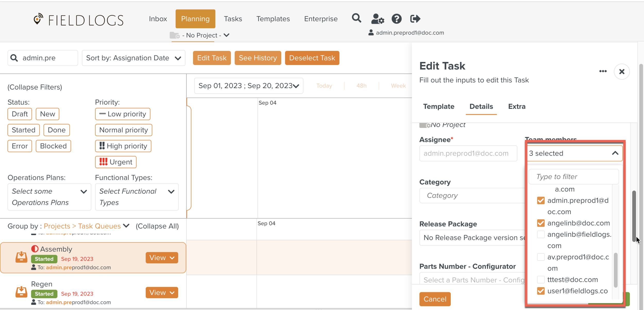Open user settings icon with gear
Screen dimensions: 644x310
click(377, 19)
